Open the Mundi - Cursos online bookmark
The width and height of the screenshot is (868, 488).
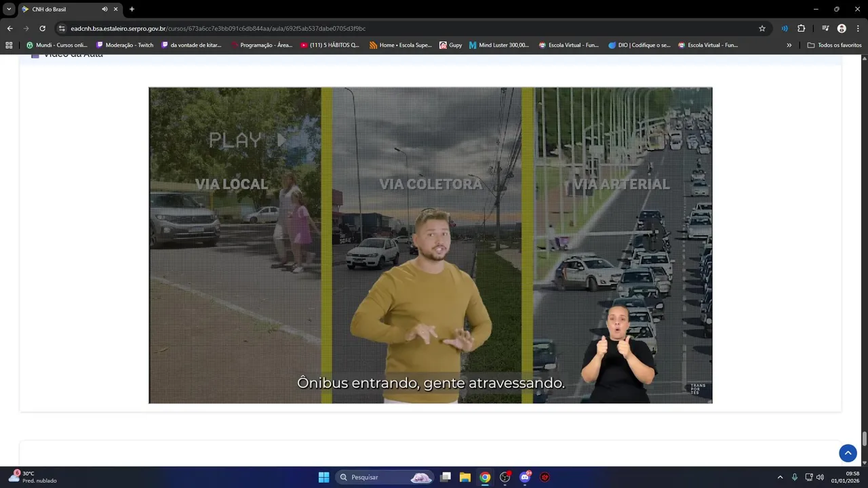pos(57,45)
